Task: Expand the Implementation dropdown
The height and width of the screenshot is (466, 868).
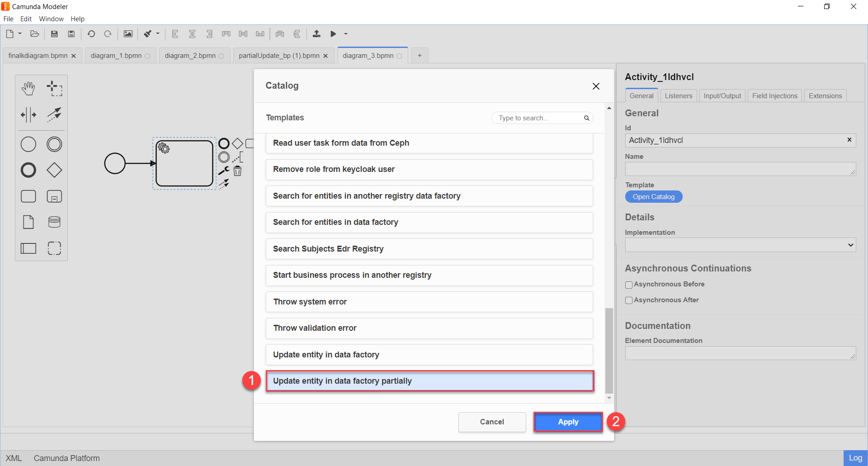Action: pyautogui.click(x=740, y=245)
